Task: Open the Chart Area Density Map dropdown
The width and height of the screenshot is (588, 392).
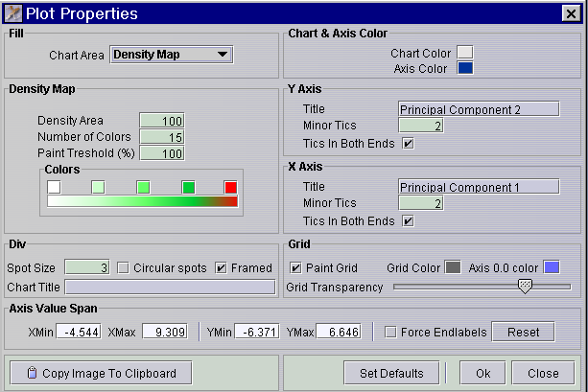Action: pos(172,55)
